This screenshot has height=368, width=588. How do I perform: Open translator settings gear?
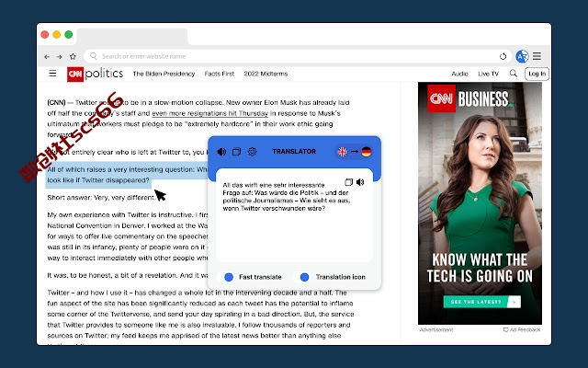252,152
